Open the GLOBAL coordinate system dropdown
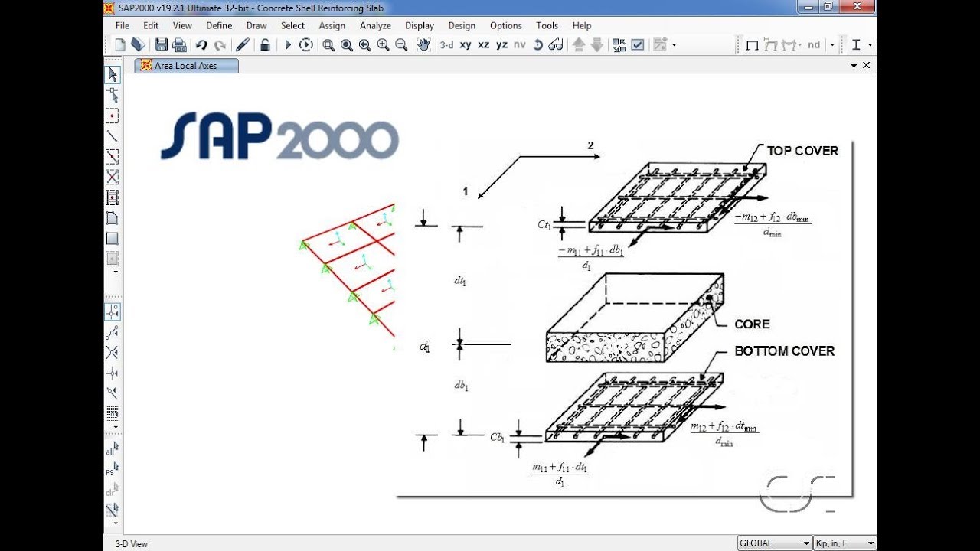Viewport: 980px width, 551px height. pos(774,543)
